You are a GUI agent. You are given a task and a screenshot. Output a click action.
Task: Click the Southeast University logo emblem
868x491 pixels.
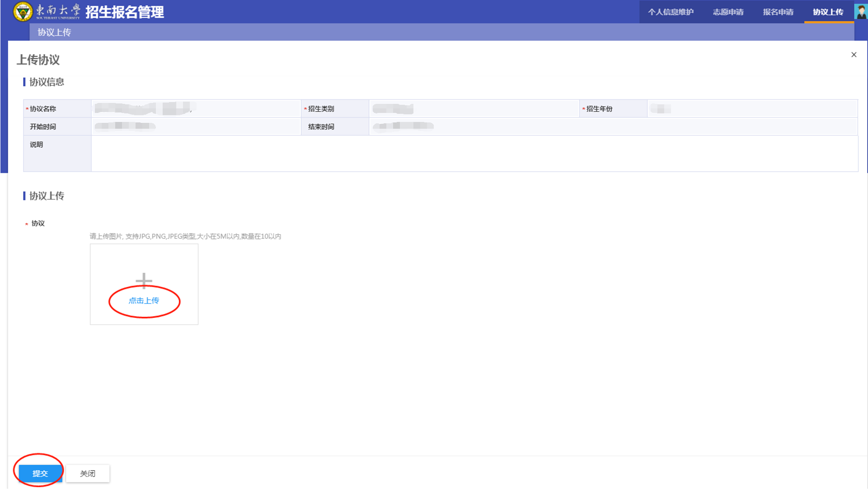click(23, 11)
